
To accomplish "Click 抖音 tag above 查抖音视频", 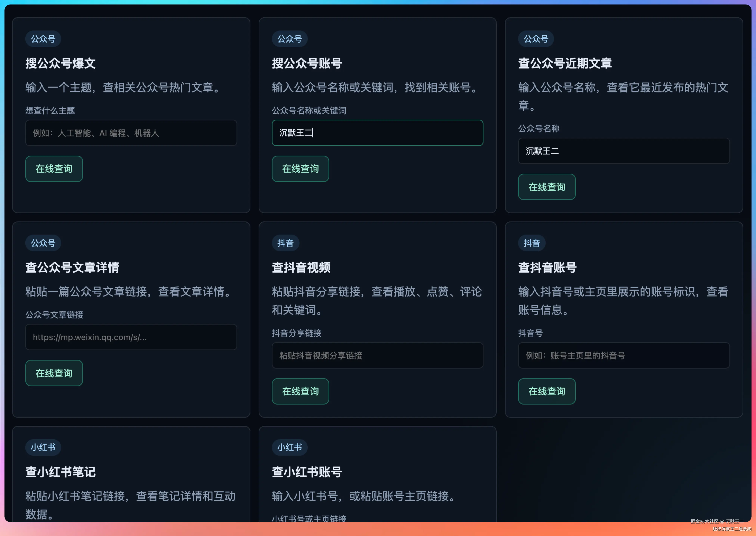I will [286, 243].
